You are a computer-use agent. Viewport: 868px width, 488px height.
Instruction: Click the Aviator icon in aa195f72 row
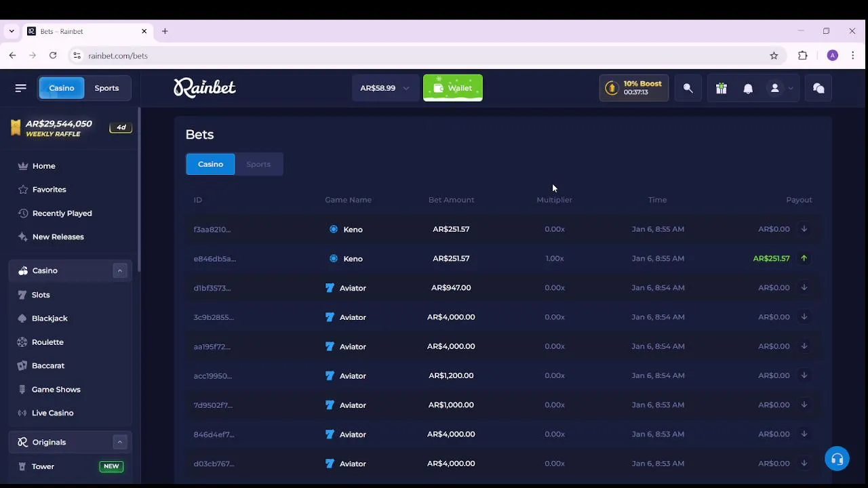pyautogui.click(x=330, y=346)
